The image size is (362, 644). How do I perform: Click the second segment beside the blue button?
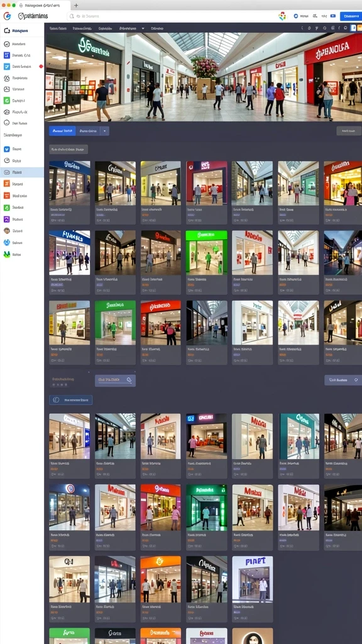click(88, 131)
